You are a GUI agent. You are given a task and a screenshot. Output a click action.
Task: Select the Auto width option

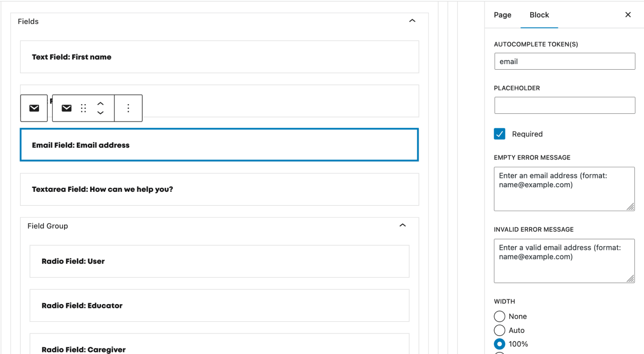coord(499,330)
